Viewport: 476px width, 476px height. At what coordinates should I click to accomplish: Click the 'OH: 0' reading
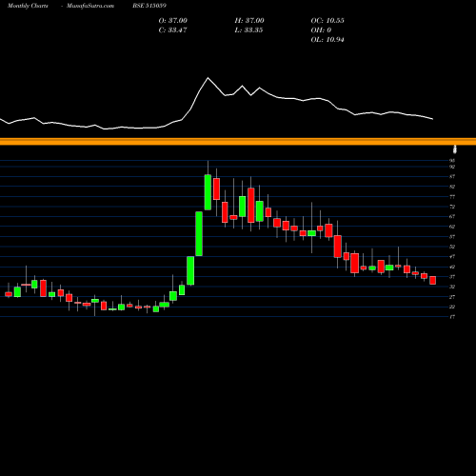pyautogui.click(x=321, y=30)
